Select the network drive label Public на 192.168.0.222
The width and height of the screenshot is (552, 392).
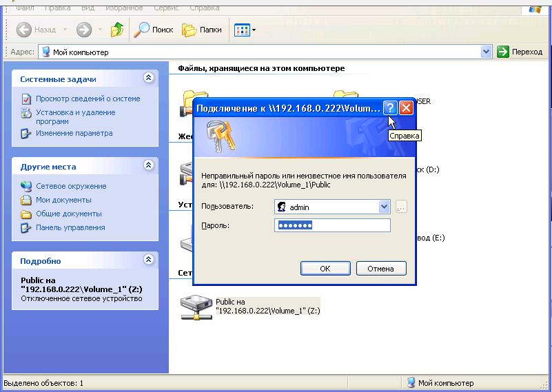[x=268, y=306]
